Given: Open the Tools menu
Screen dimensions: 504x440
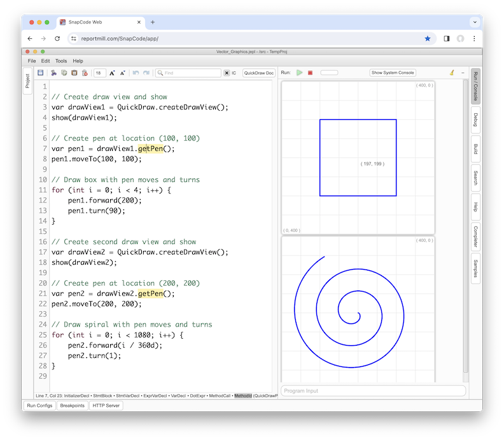Looking at the screenshot, I should click(x=61, y=60).
